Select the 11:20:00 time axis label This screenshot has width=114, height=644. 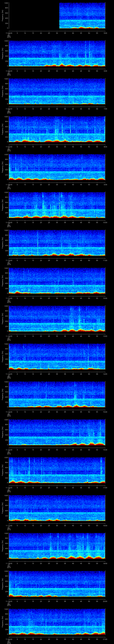9,639
